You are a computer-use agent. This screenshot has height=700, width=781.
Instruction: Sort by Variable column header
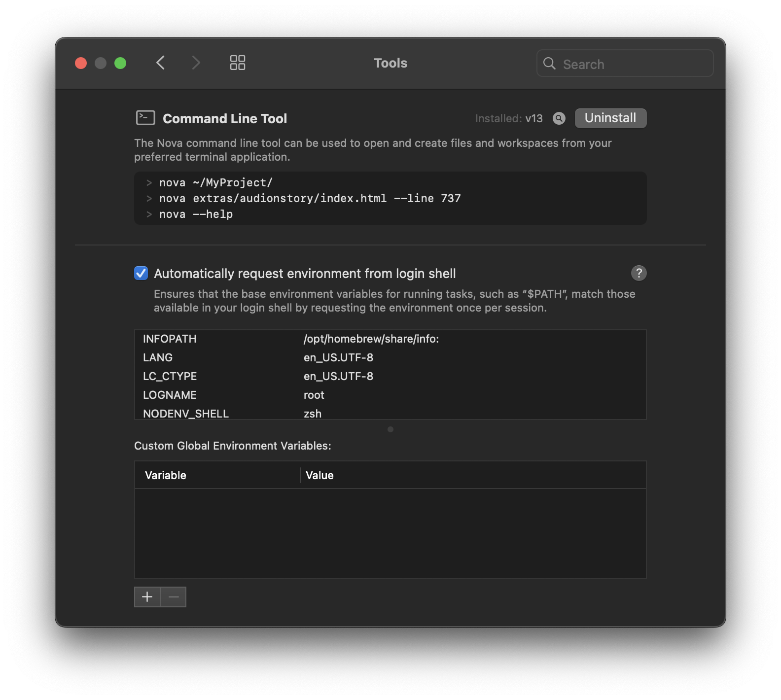click(x=217, y=475)
